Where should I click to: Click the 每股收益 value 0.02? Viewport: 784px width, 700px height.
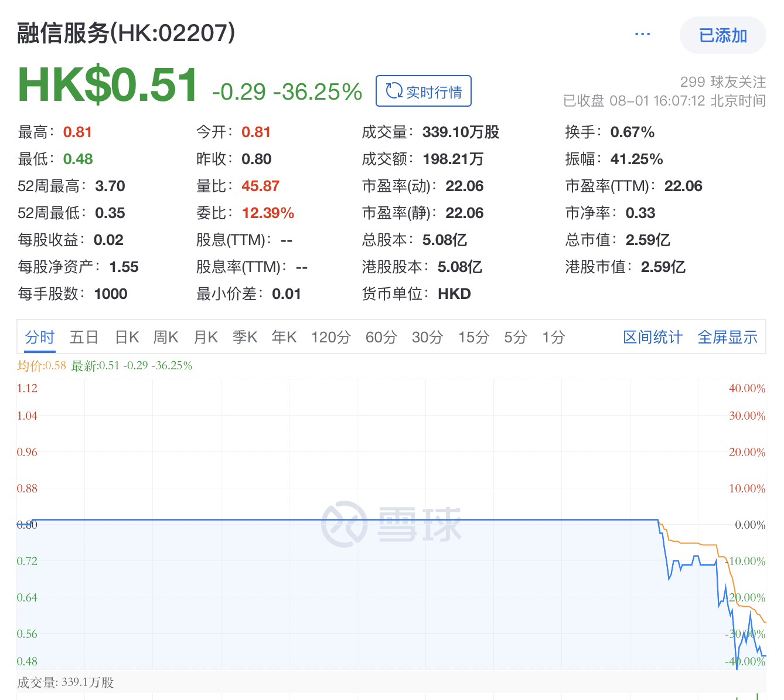108,240
